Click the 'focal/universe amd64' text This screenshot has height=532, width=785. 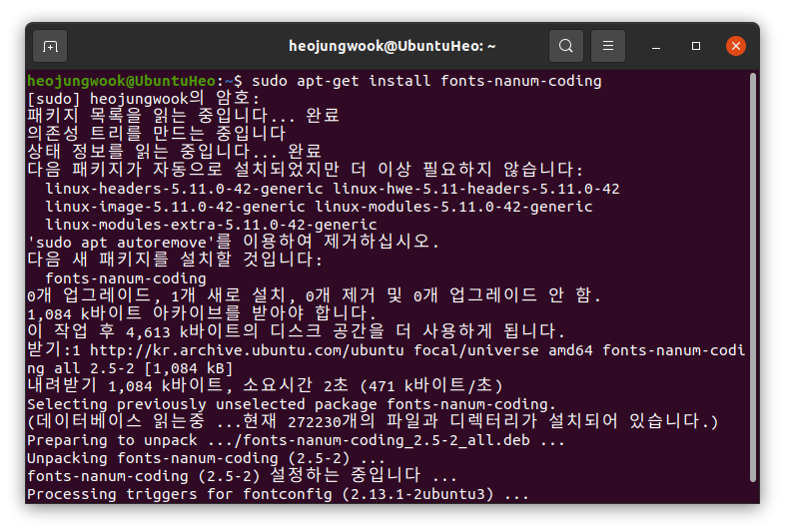503,350
